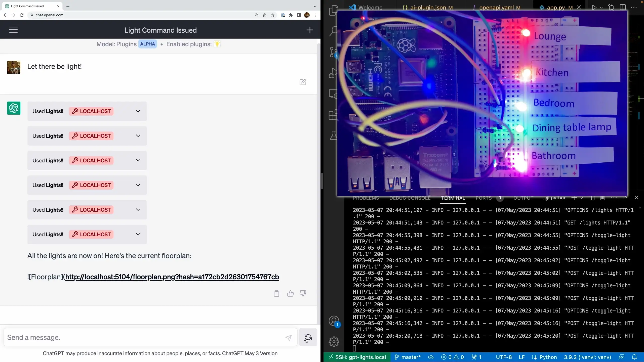Open the ChatGPT sidebar hamburger menu
Image resolution: width=644 pixels, height=362 pixels.
point(13,30)
